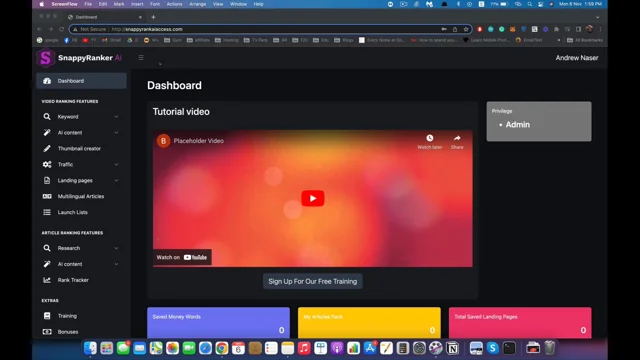Click the Multilingual Articles label
The width and height of the screenshot is (640, 360).
[x=81, y=196]
